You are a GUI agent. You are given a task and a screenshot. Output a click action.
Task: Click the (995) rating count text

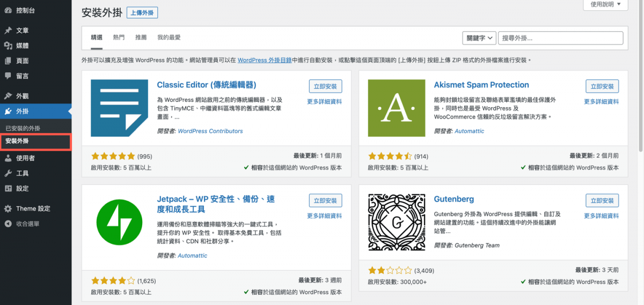click(x=145, y=157)
